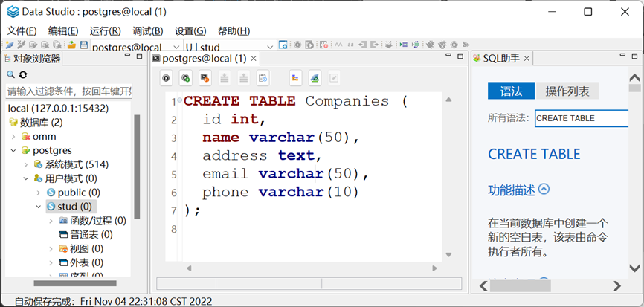Click the disconnect plug toolbar icon
The height and width of the screenshot is (307, 644).
(x=21, y=45)
